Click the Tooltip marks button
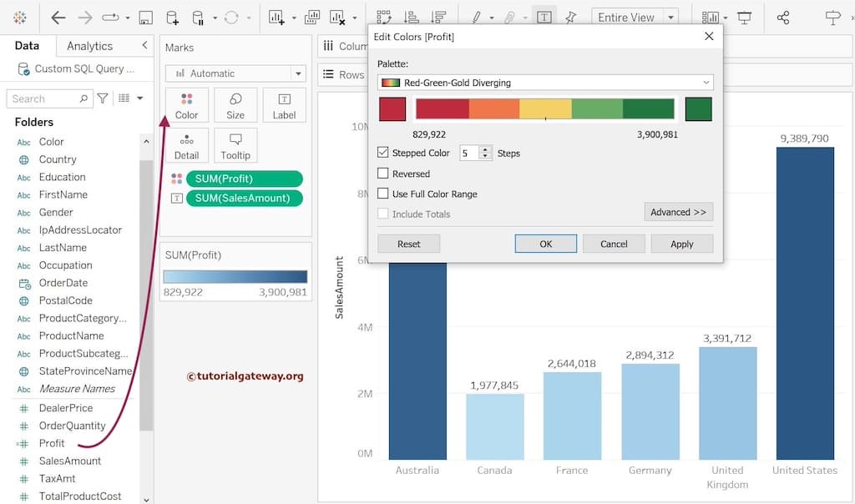Viewport: 855px width, 504px height. pos(235,145)
